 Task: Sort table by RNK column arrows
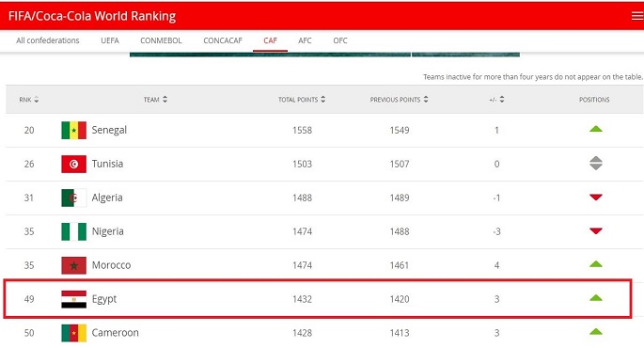point(37,100)
